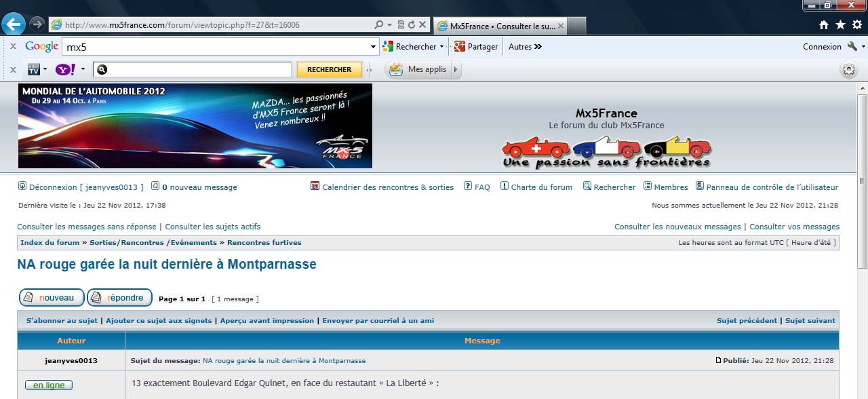Select the Mx5France browser tab
Screen dimensions: 868x399
coord(500,26)
